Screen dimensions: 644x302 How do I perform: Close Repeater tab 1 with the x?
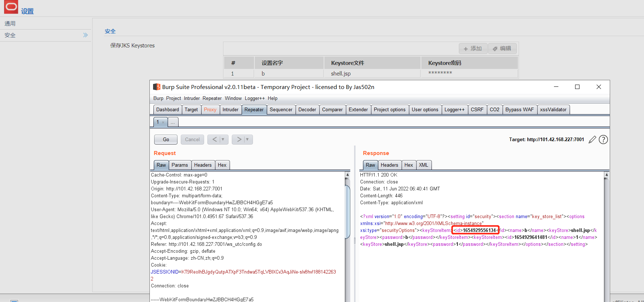tap(163, 122)
